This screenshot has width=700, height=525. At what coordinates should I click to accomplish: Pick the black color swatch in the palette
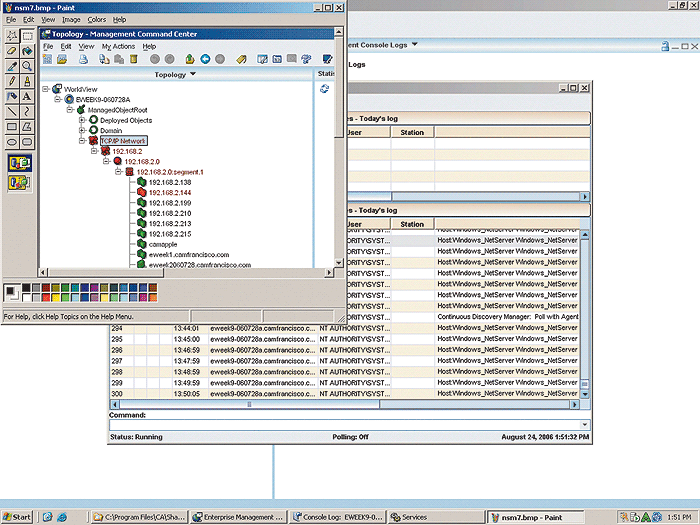point(26,288)
